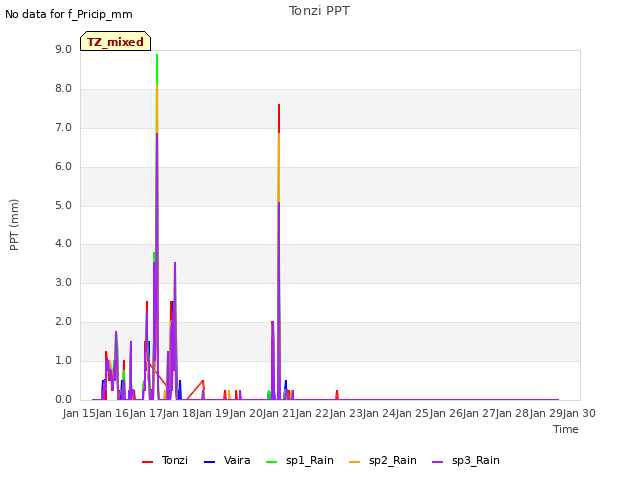The width and height of the screenshot is (640, 480).
Task: Click the blue Vaira legend swatch
Action: coord(209,462)
